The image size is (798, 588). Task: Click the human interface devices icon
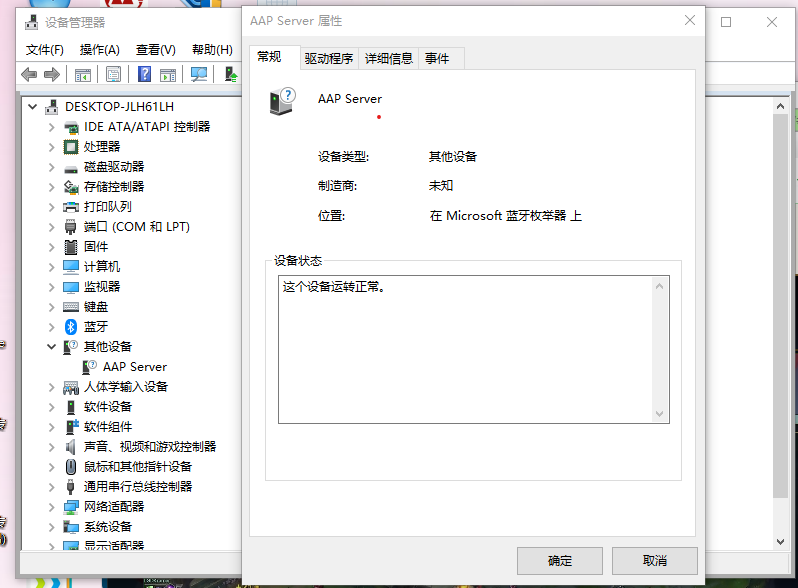coord(71,387)
